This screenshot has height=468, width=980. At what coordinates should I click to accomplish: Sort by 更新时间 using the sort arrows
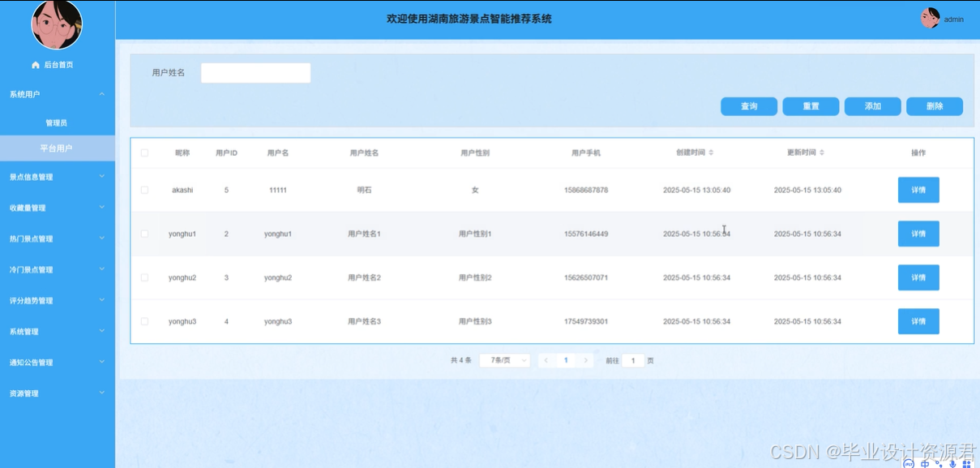(x=822, y=152)
